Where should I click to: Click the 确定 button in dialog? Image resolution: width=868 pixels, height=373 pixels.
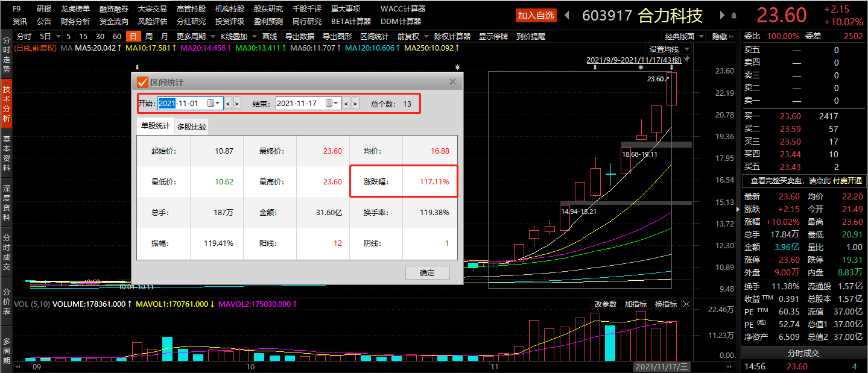pos(428,272)
